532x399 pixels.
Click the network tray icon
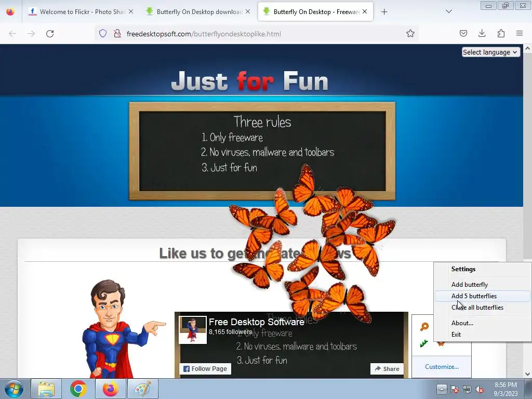tap(467, 390)
